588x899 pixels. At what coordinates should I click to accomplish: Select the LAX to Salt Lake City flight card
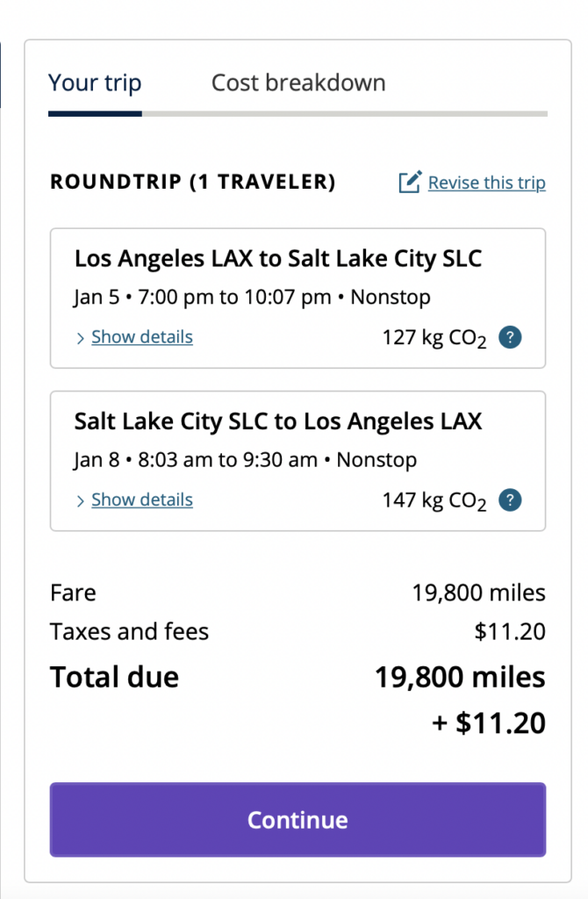[x=298, y=296]
